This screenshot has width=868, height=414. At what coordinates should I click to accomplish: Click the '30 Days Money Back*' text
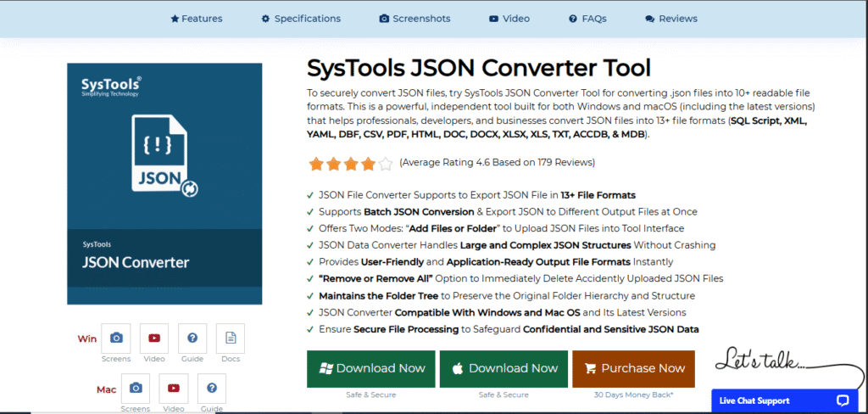point(634,395)
